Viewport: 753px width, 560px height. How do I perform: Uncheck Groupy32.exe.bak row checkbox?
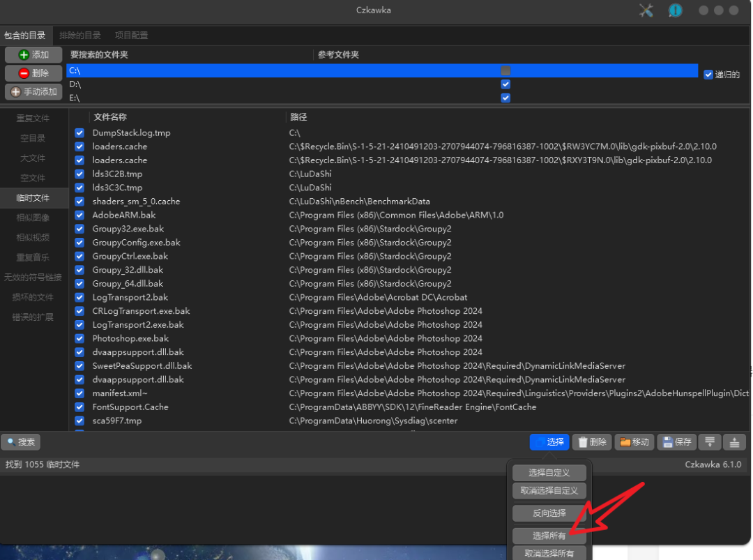pos(79,229)
